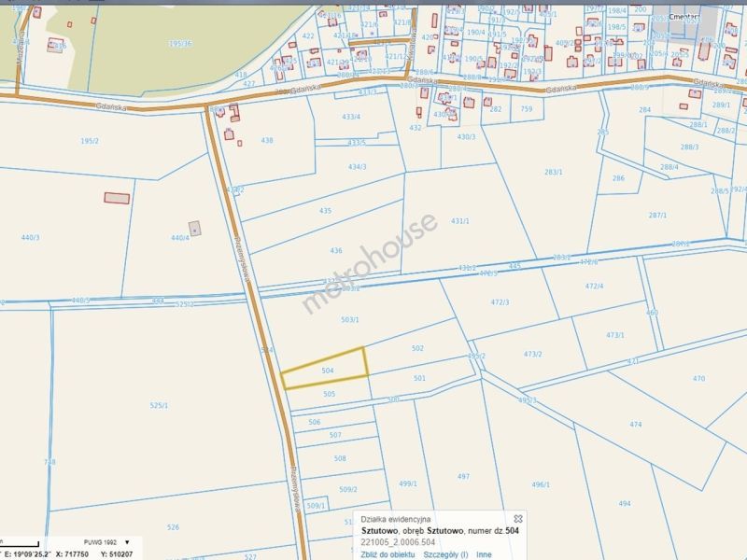
Task: Click parcel label 526
Action: 173,527
